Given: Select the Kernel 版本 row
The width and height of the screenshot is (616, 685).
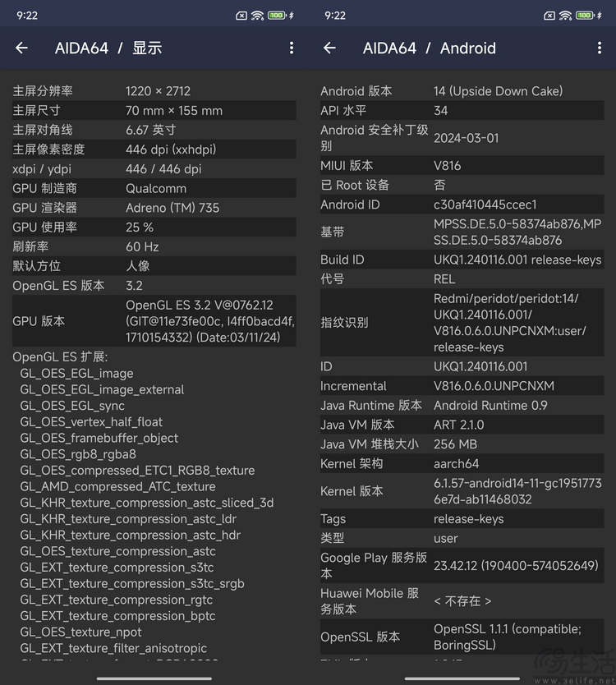Looking at the screenshot, I should pyautogui.click(x=462, y=491).
